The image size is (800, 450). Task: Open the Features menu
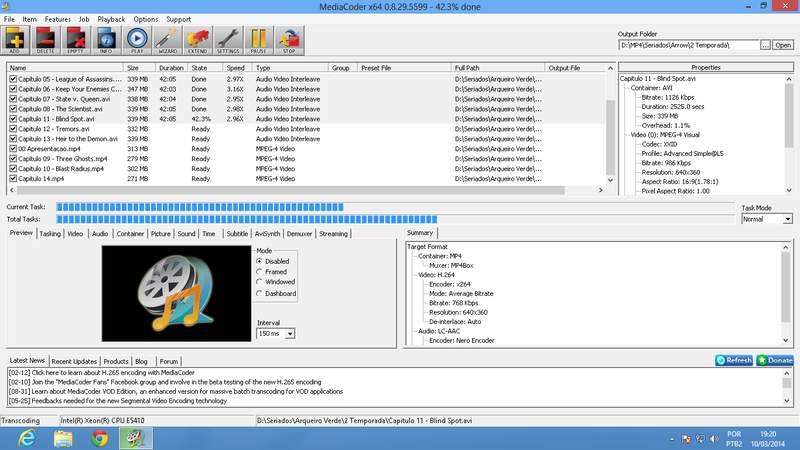[58, 19]
